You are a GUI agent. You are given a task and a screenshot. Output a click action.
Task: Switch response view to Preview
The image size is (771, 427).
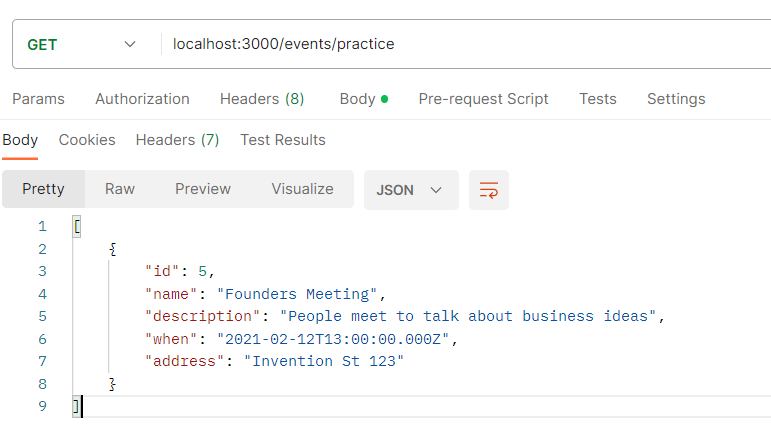[x=203, y=189]
